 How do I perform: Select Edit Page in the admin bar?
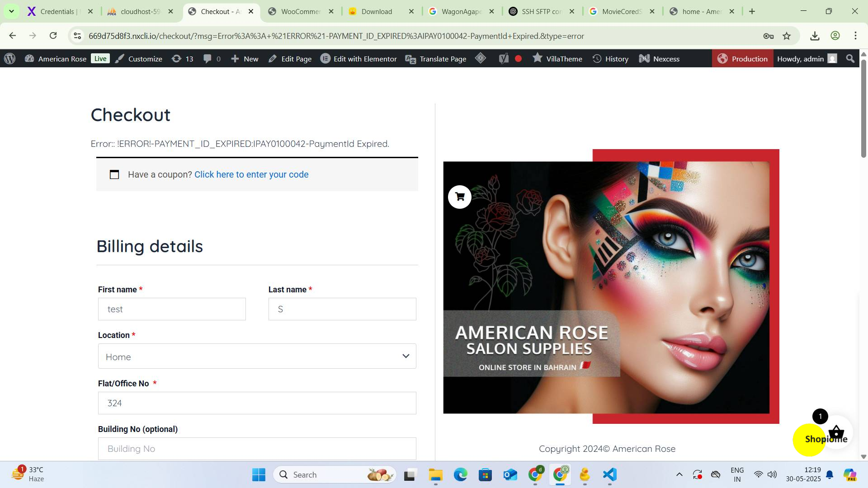pos(290,59)
